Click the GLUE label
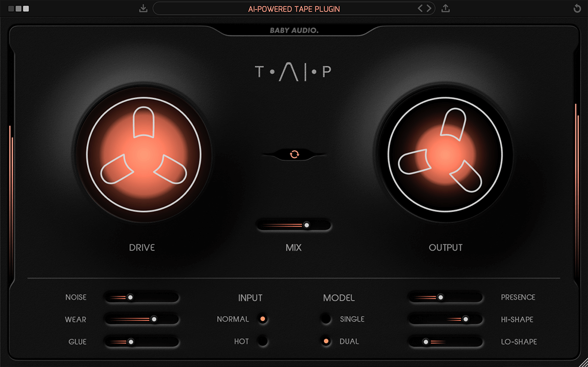Viewport: 588px width, 367px height. [77, 341]
